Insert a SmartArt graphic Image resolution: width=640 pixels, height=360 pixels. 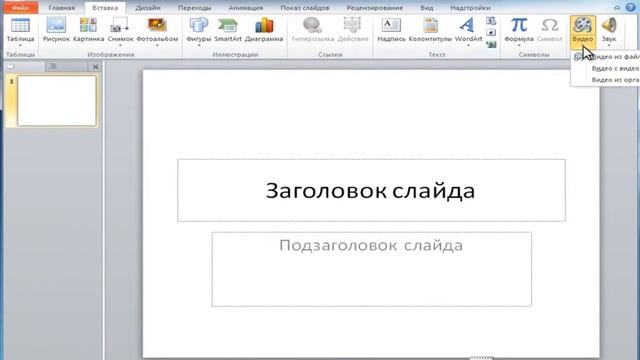click(228, 26)
